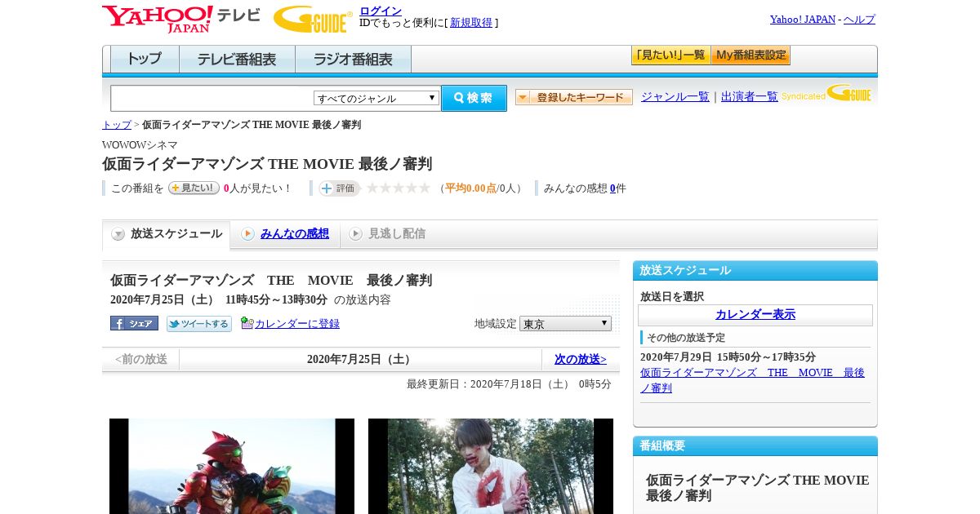
Task: Open the テレビ番組表 tab
Action: 237,60
